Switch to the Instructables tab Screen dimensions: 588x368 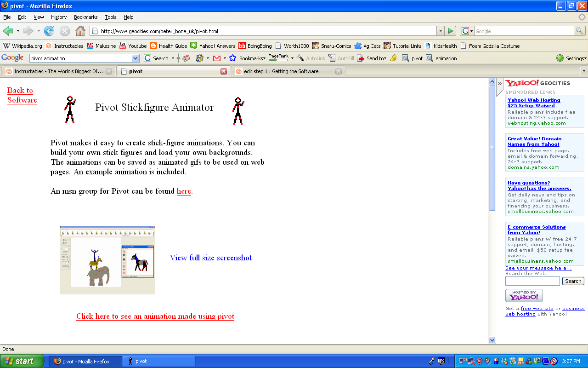(58, 71)
